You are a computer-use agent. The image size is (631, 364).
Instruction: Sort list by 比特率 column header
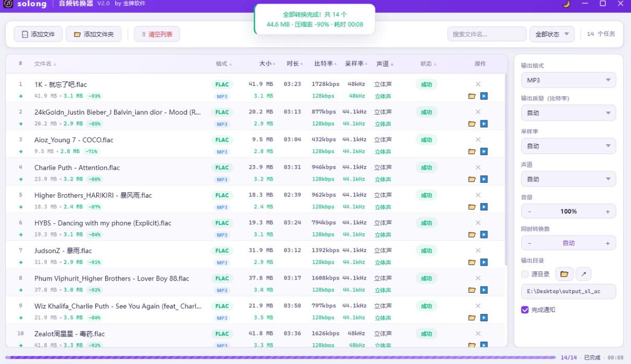point(326,64)
